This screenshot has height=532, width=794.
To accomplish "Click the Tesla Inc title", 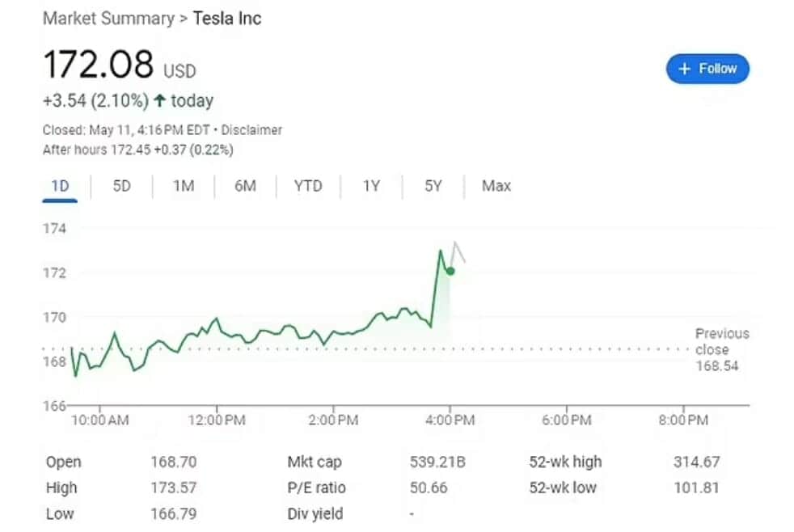I will tap(227, 18).
